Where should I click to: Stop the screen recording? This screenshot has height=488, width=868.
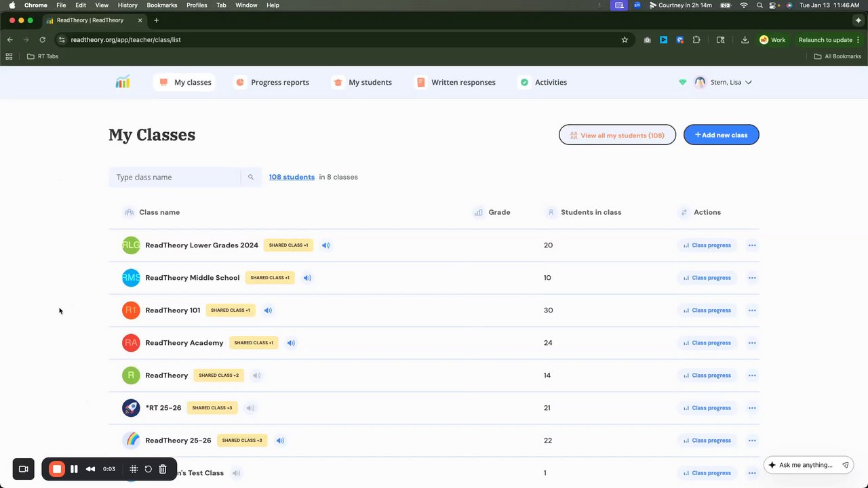point(57,469)
